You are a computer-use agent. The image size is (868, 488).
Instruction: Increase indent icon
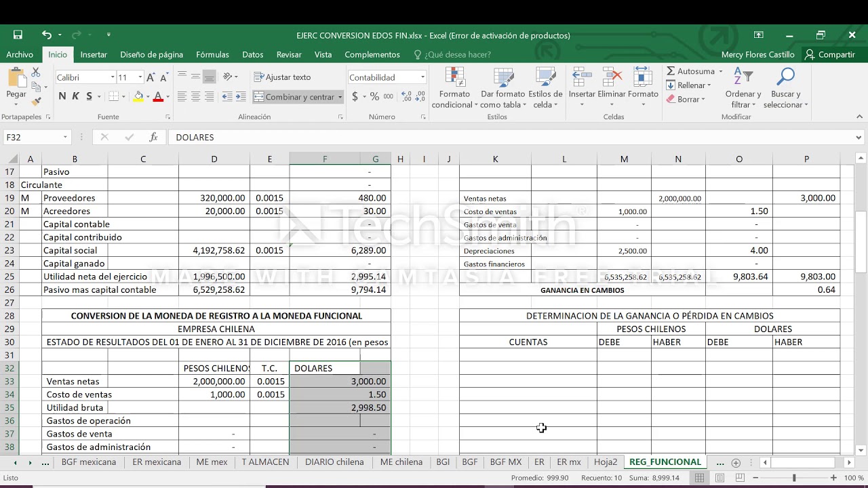coord(241,97)
